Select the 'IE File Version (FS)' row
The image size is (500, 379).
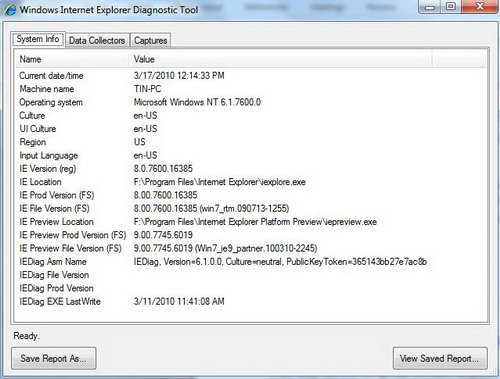[54, 209]
